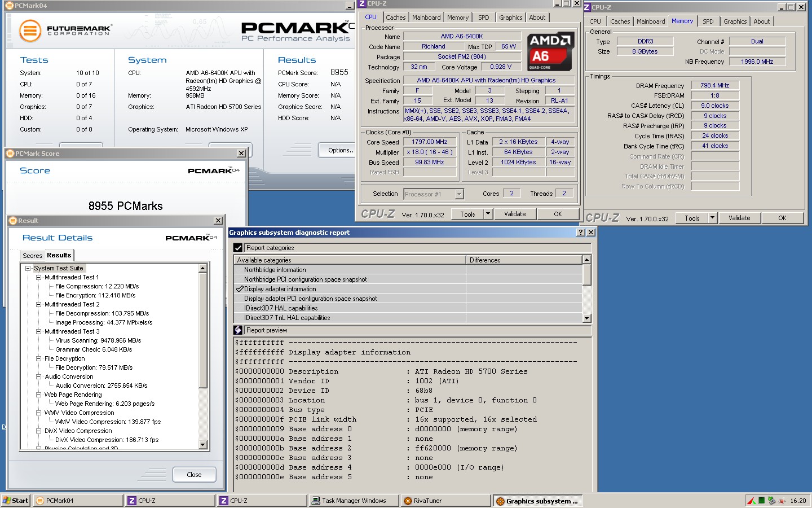
Task: Click the Result Details tree scrollbar thumb
Action: (x=203, y=332)
